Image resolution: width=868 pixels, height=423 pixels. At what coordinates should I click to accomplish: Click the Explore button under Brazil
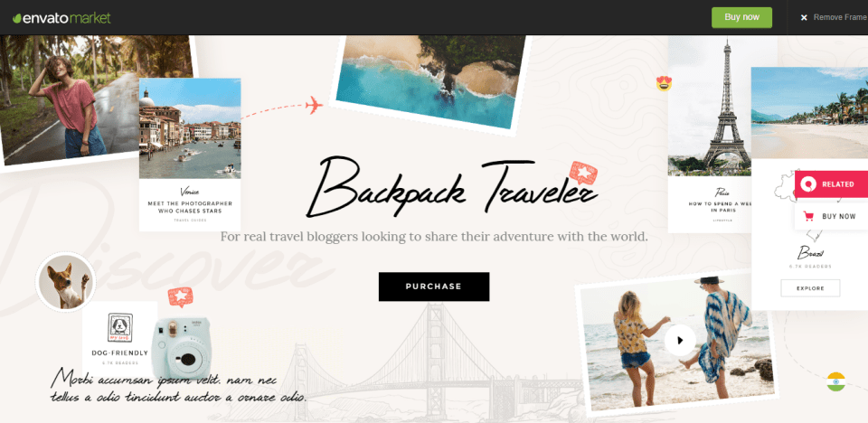tap(810, 288)
